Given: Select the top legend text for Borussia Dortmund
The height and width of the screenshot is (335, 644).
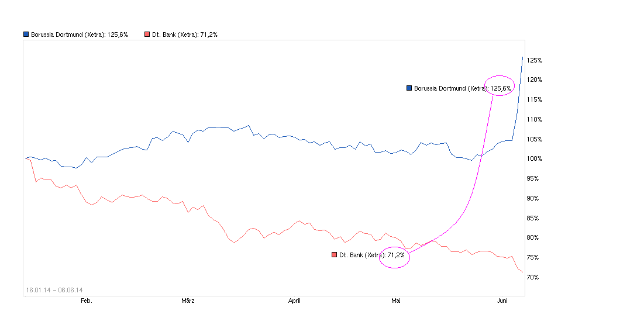Looking at the screenshot, I should tap(79, 34).
